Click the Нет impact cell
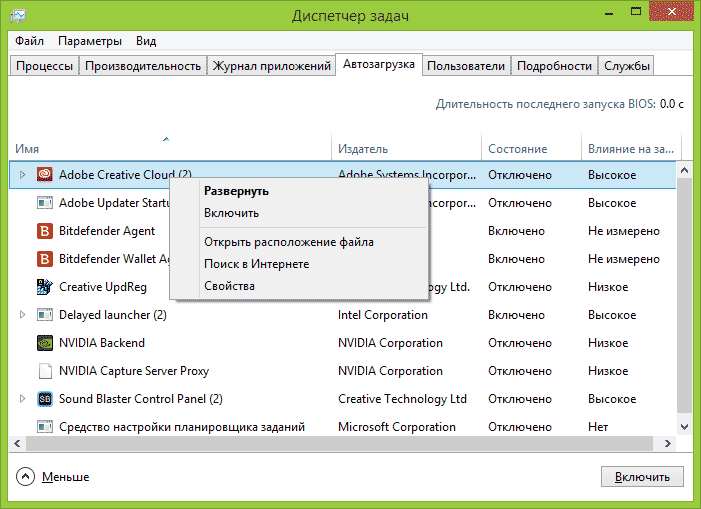The image size is (701, 509). (x=598, y=427)
